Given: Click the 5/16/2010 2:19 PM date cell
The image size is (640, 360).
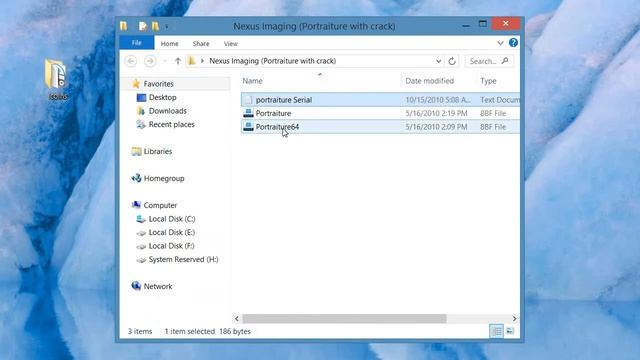Looking at the screenshot, I should tap(436, 113).
